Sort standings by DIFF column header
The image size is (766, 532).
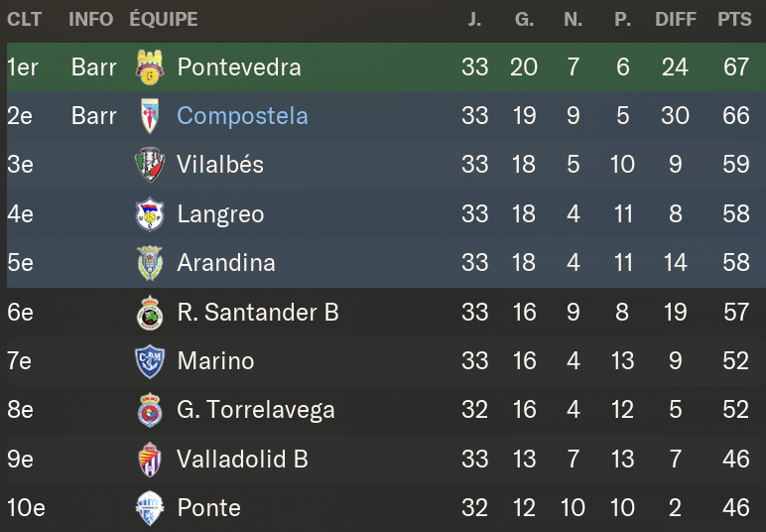(x=676, y=20)
